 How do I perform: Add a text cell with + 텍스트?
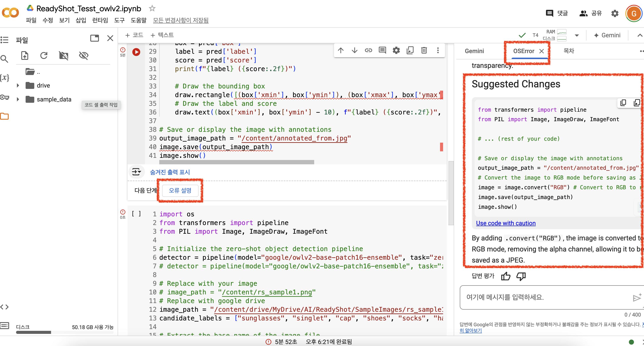(162, 35)
